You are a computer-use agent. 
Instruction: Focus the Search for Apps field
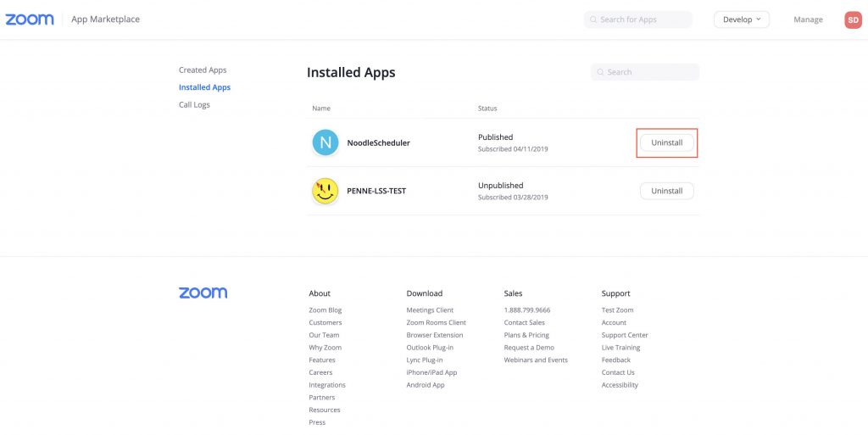point(637,20)
